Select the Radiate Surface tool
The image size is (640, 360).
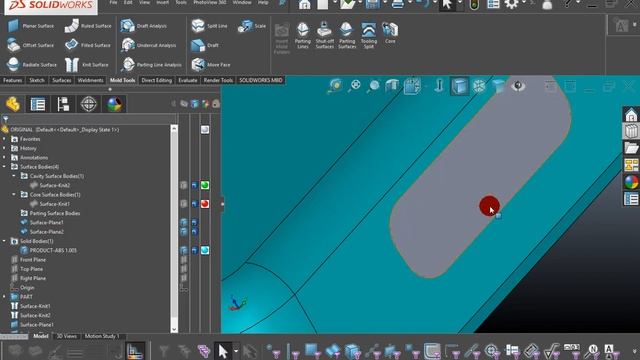click(x=32, y=64)
